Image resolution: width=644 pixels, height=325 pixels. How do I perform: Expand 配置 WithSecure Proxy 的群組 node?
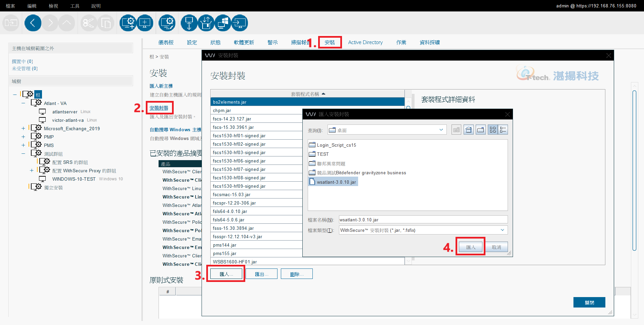coord(32,171)
